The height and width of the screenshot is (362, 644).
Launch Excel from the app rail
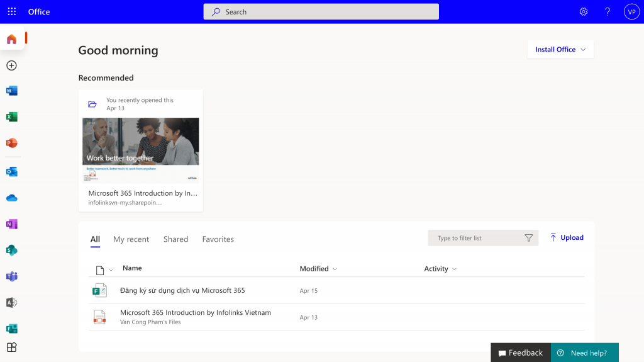[x=11, y=117]
